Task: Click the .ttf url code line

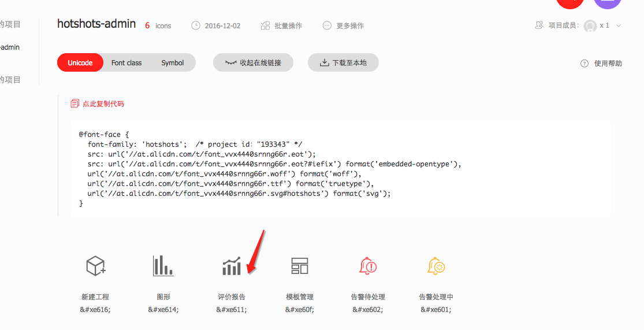Action: click(230, 184)
